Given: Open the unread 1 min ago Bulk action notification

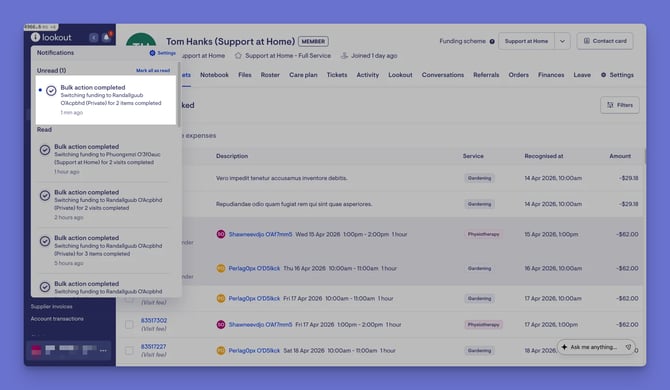Looking at the screenshot, I should pyautogui.click(x=106, y=100).
